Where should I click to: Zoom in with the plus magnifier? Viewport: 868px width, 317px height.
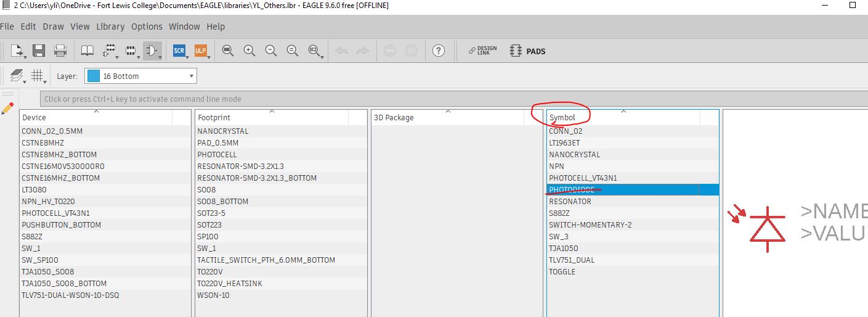pyautogui.click(x=249, y=51)
